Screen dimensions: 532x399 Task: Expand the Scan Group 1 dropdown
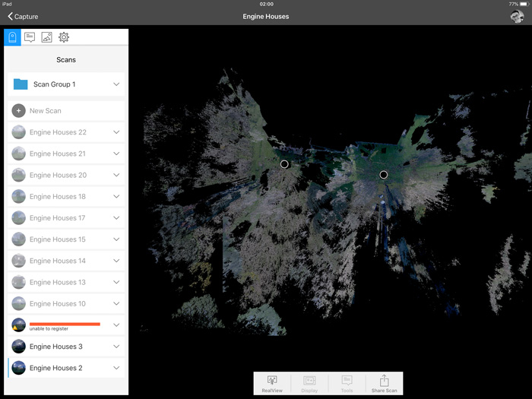coord(116,84)
